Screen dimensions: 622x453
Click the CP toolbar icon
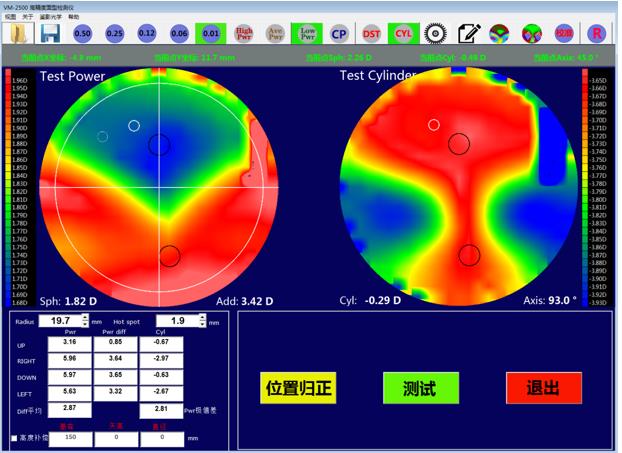tap(339, 34)
